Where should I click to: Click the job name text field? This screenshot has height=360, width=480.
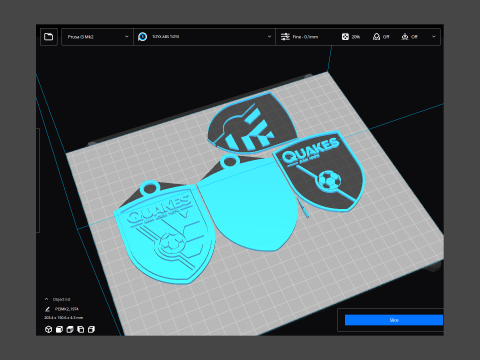tap(67, 309)
